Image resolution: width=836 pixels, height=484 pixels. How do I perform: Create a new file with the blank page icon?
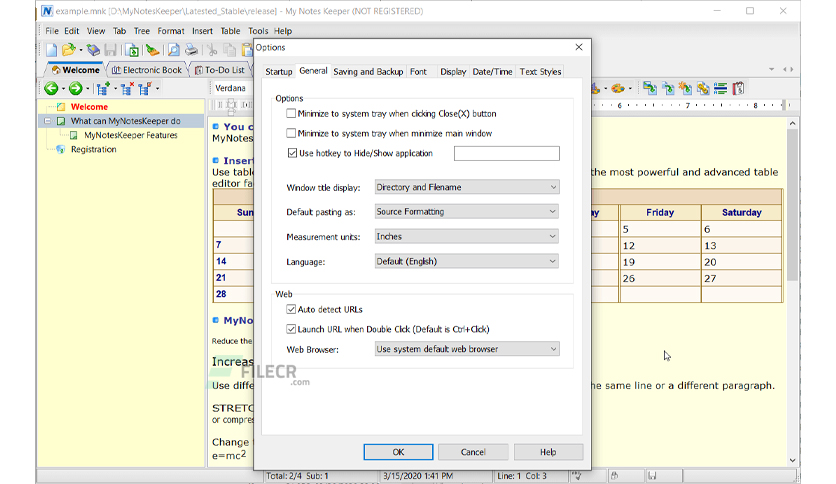click(x=52, y=50)
